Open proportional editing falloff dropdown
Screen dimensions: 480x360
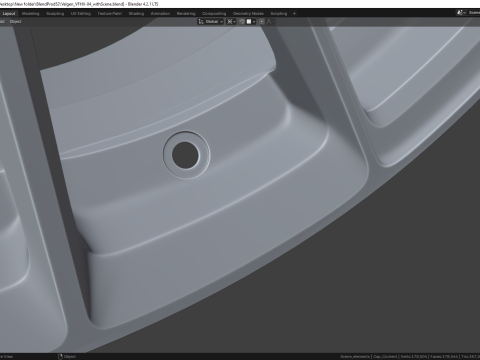tap(270, 22)
